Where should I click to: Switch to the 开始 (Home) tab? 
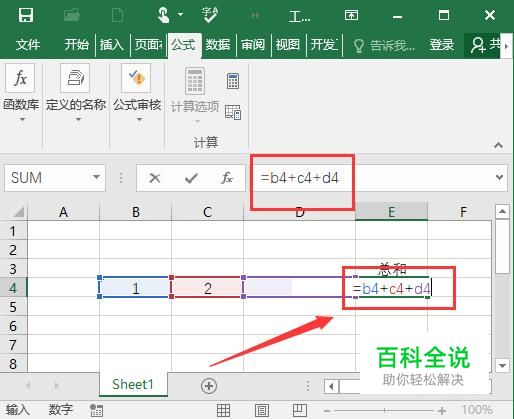pyautogui.click(x=77, y=45)
